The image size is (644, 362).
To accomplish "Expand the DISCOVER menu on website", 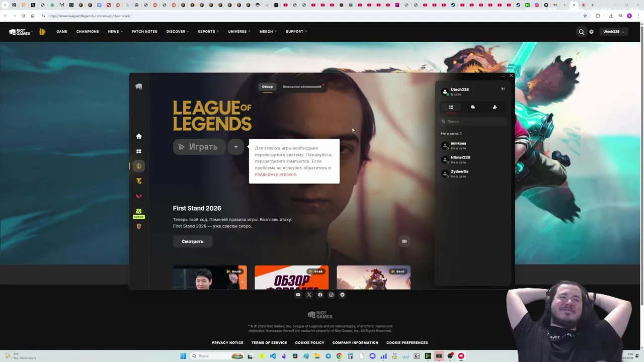I will click(178, 32).
